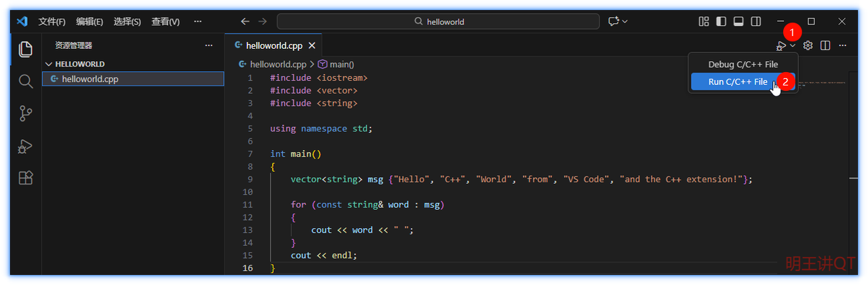Open the 文件(F) menu
868x285 pixels.
pos(52,21)
